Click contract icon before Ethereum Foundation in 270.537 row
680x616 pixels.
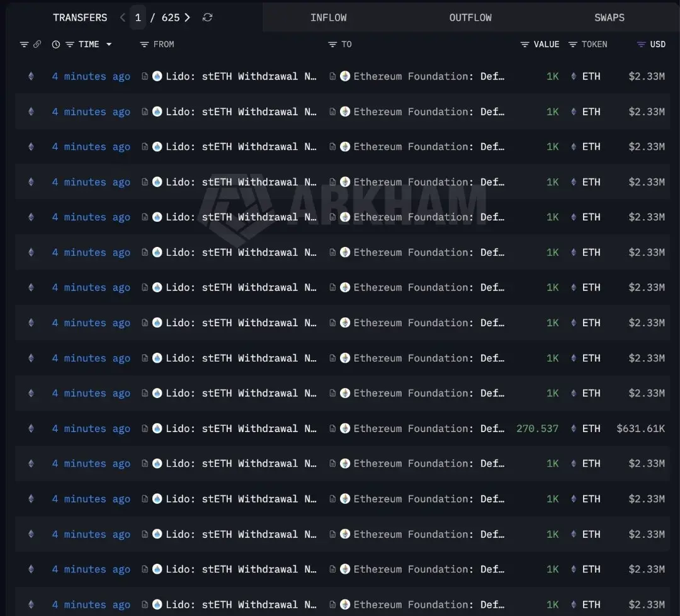click(x=332, y=428)
